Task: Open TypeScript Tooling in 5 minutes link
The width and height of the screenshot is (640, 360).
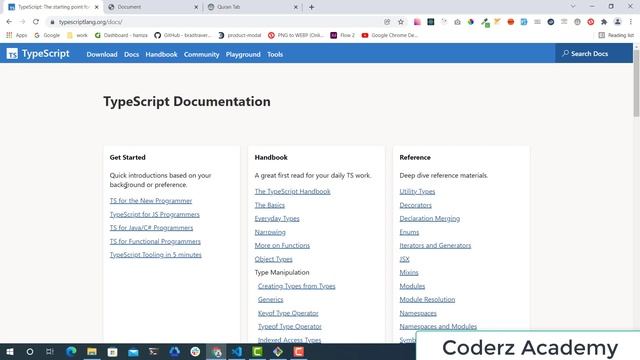Action: 156,255
